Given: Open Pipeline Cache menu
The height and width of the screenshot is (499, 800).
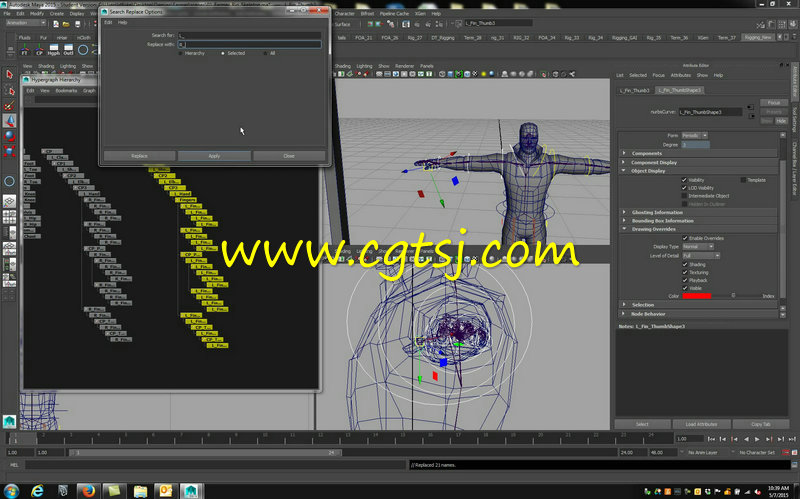Looking at the screenshot, I should coord(394,14).
